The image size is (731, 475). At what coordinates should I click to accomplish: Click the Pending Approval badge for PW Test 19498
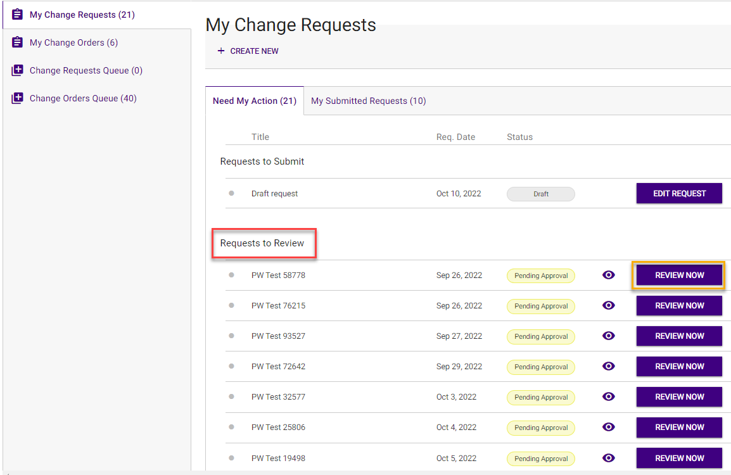click(x=540, y=459)
